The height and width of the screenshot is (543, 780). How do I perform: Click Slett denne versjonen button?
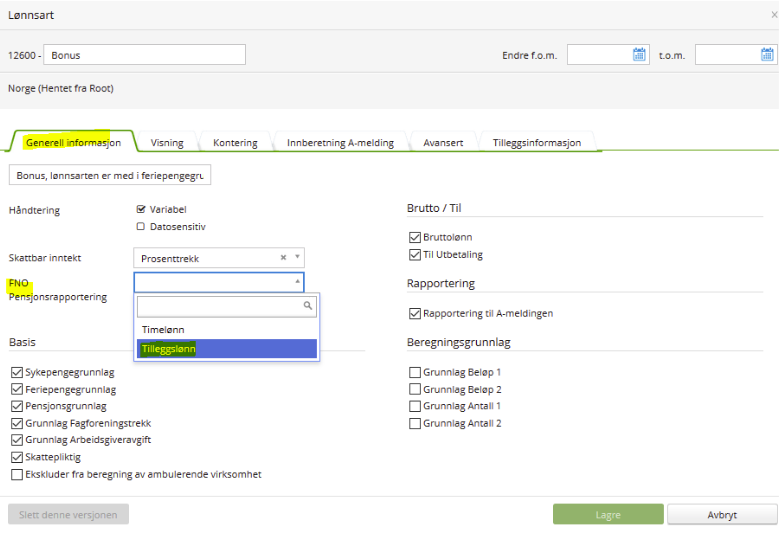pos(68,515)
